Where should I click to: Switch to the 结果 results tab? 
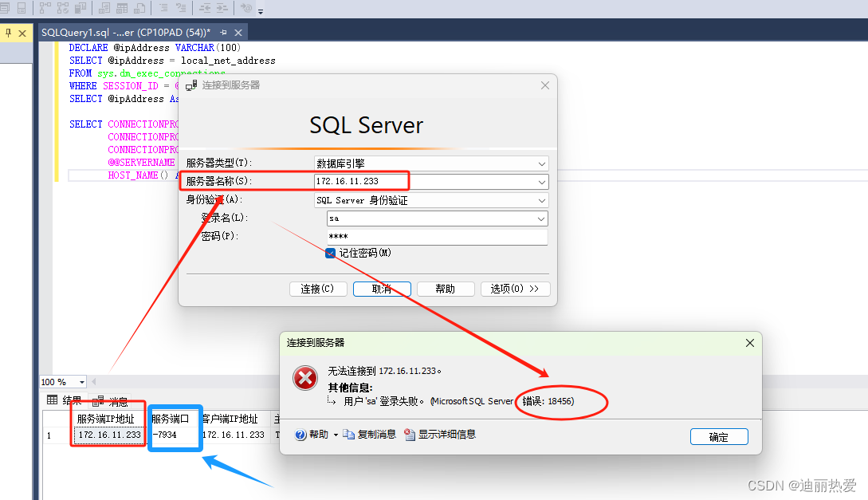[x=65, y=401]
